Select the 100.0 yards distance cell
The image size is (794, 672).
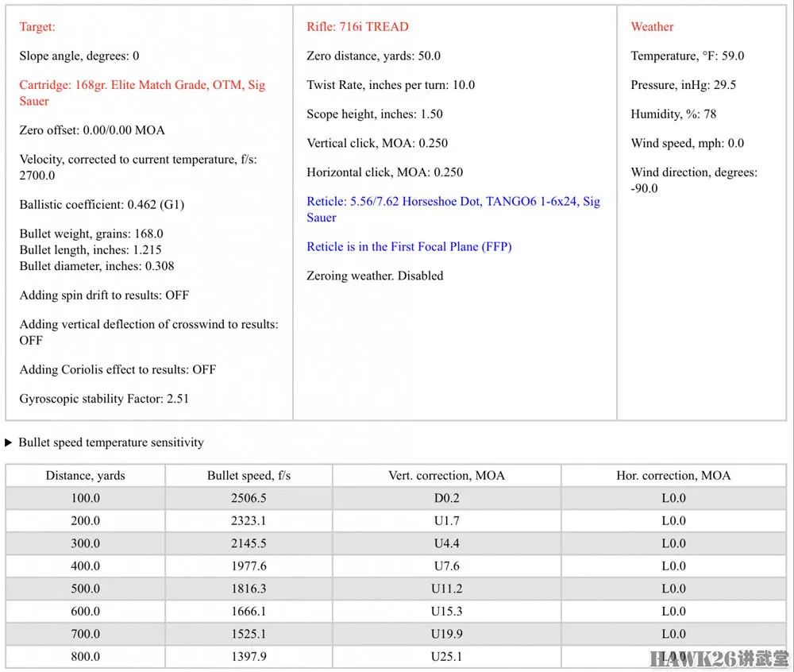86,498
